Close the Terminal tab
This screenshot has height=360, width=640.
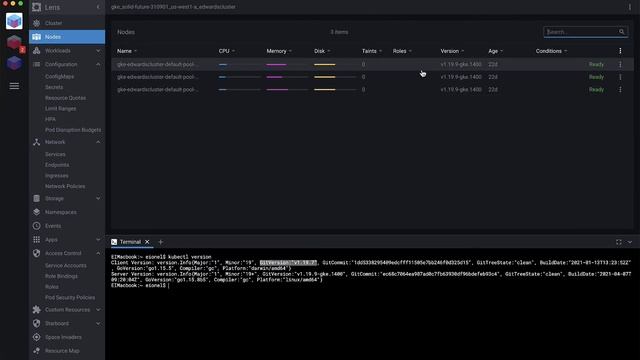point(147,242)
